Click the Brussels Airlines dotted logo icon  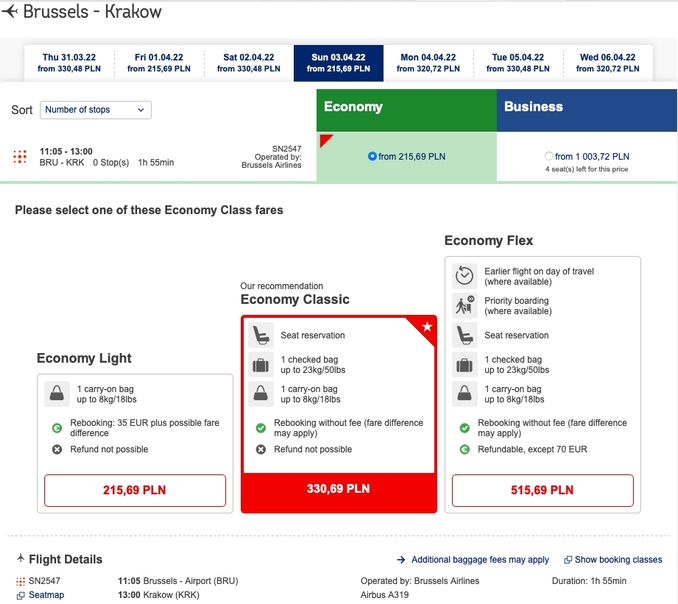pyautogui.click(x=20, y=157)
